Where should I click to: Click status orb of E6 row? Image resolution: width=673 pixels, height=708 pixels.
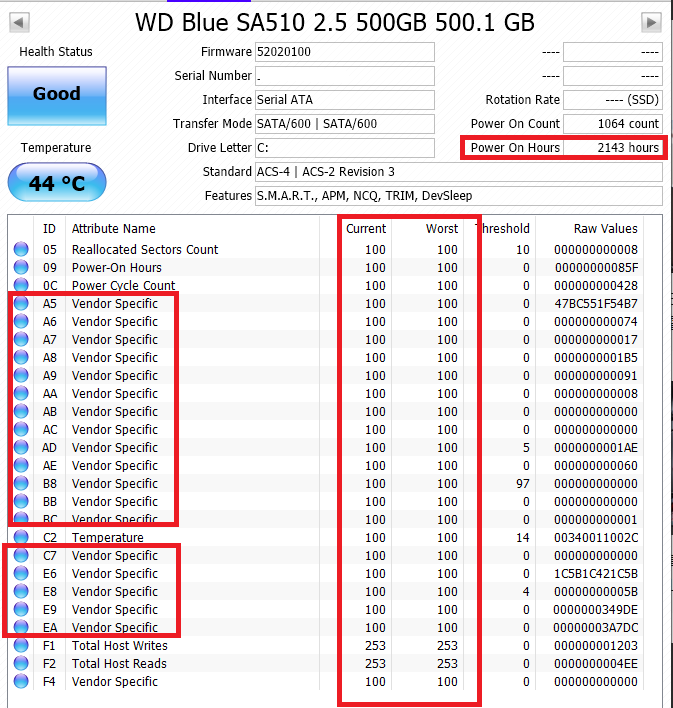[21, 573]
